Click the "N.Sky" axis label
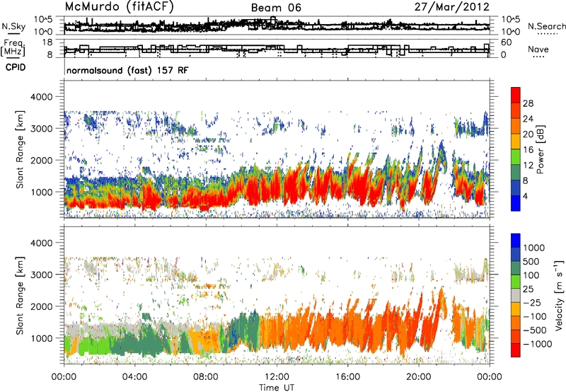This screenshot has width=566, height=392. [13, 26]
